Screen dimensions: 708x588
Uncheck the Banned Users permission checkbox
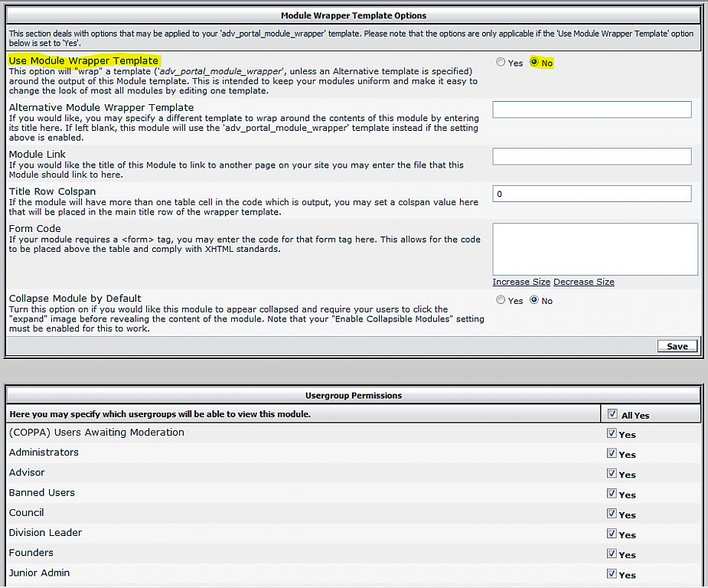click(x=612, y=493)
